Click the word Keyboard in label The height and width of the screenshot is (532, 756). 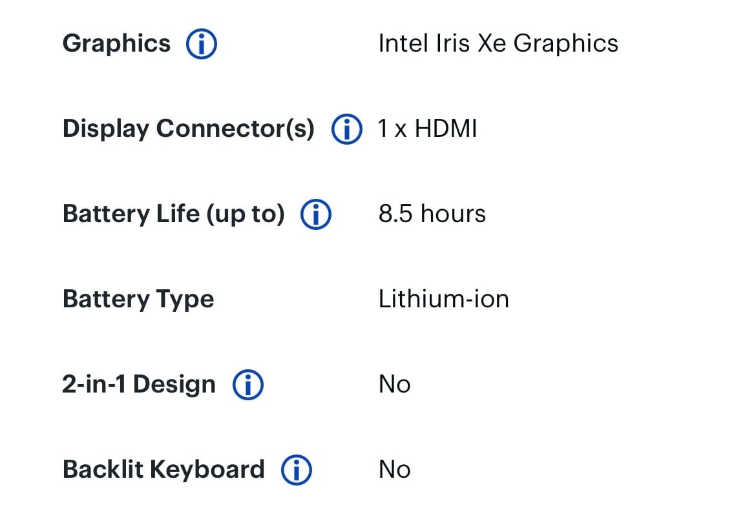208,469
